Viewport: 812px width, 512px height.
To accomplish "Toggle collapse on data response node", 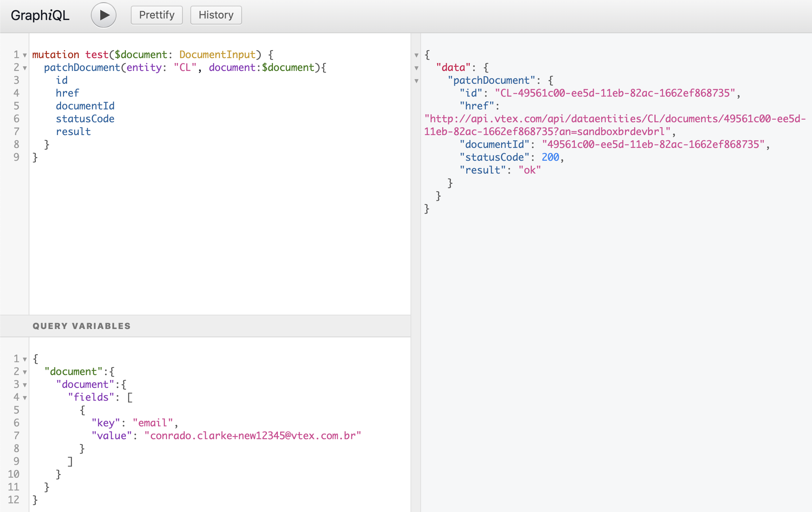I will [417, 67].
